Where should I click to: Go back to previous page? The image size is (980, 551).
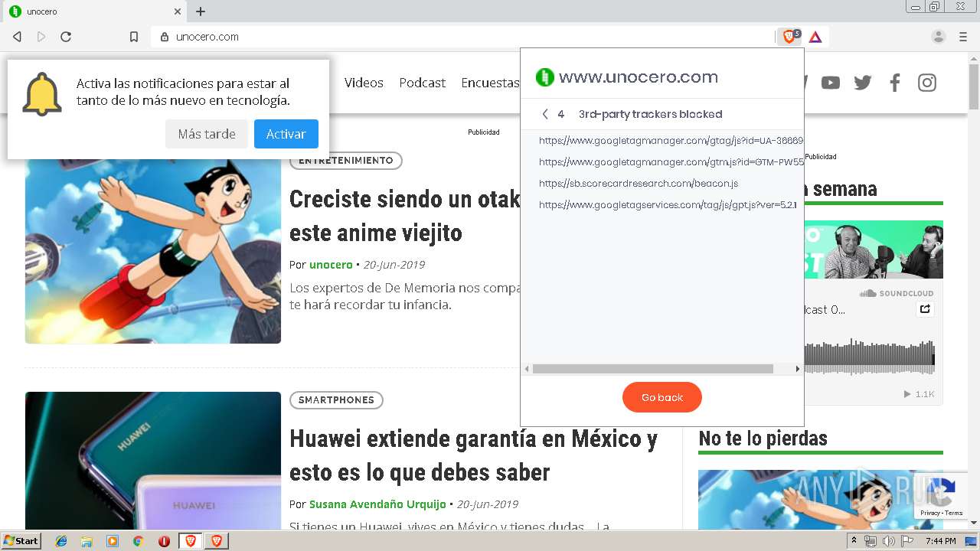[x=17, y=37]
